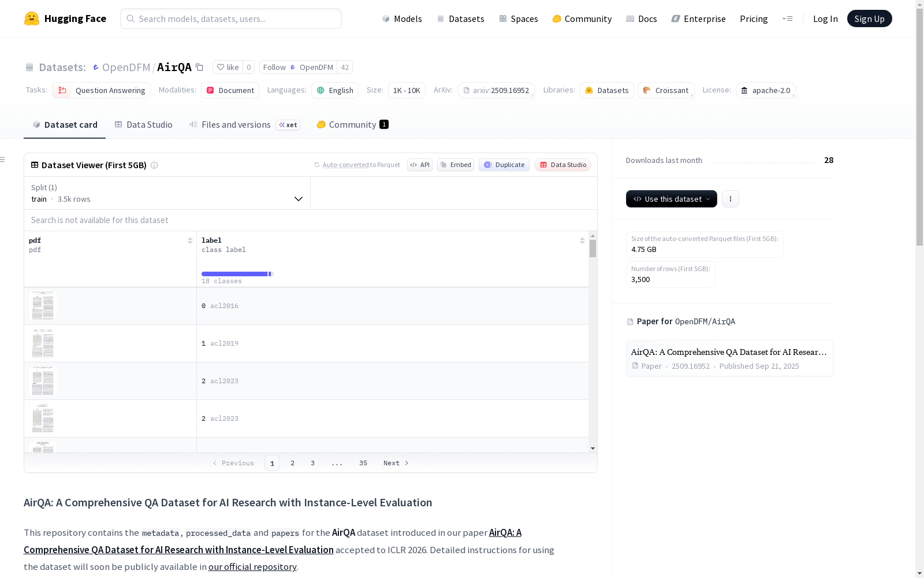Click the Duplicate button
The height and width of the screenshot is (578, 924).
point(504,165)
